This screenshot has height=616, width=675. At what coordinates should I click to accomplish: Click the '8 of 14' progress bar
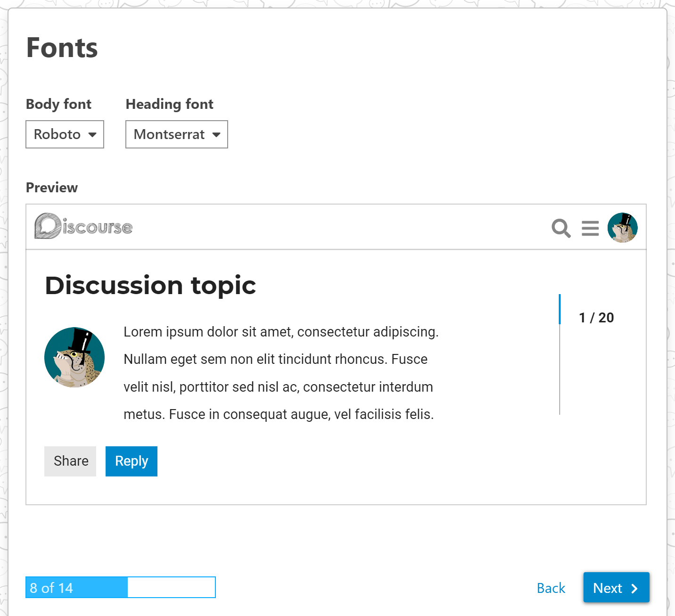coord(120,587)
